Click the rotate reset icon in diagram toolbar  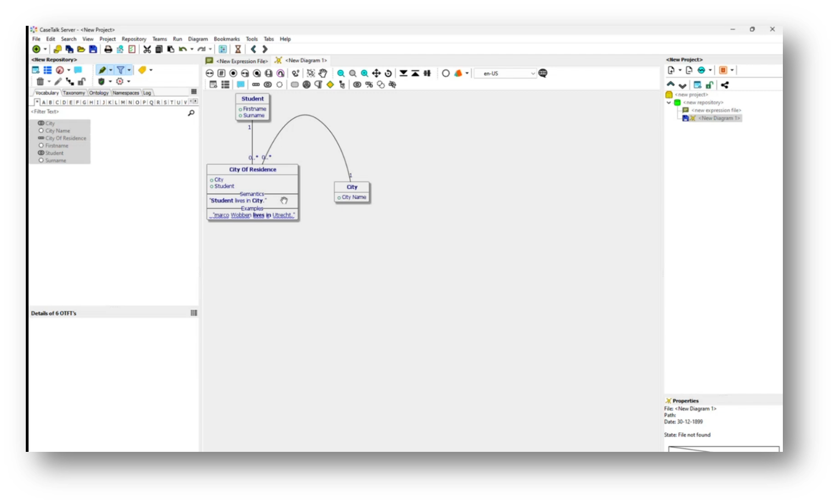click(388, 73)
